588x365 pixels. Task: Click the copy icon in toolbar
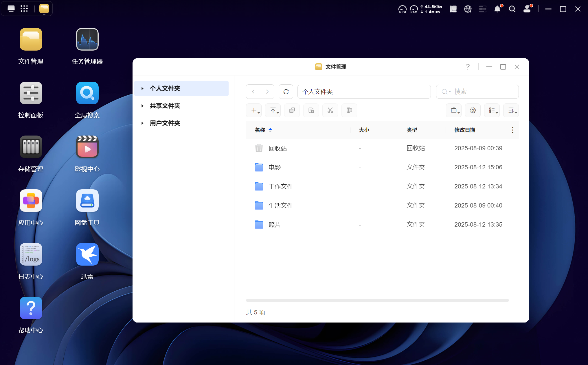coord(292,110)
